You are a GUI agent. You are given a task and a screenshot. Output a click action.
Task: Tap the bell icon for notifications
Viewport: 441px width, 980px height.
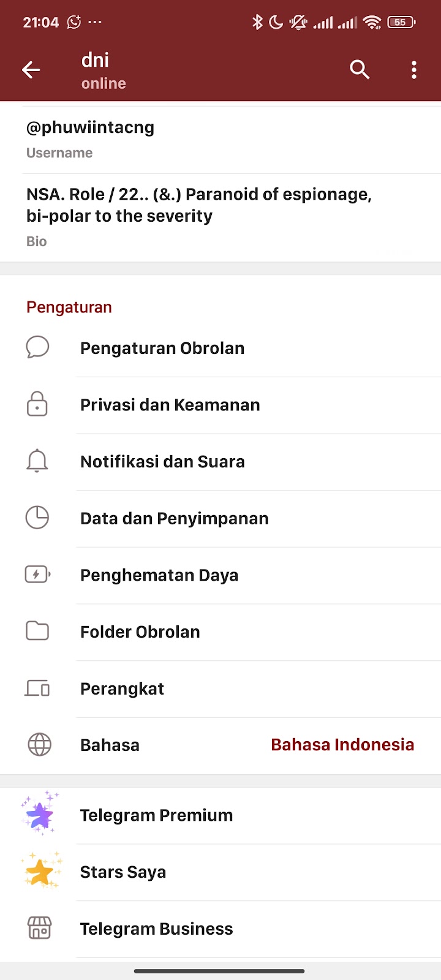pyautogui.click(x=37, y=461)
